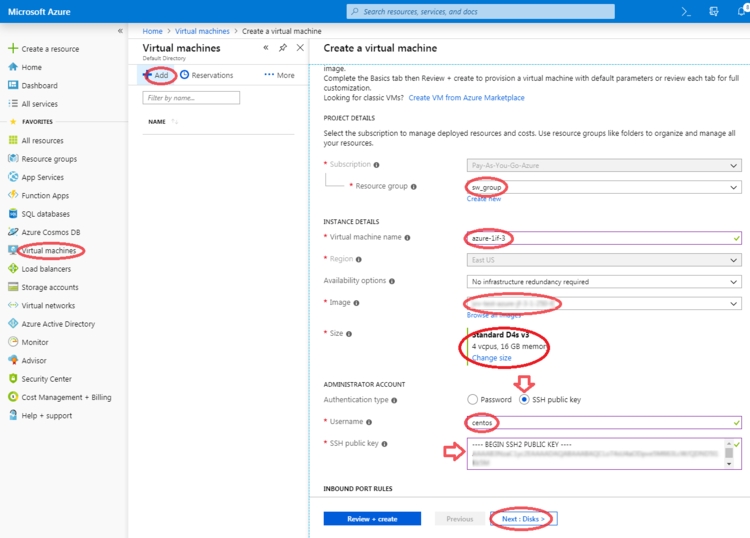Collapse the left sidebar with chevron icon
This screenshot has height=538, width=750.
point(120,31)
